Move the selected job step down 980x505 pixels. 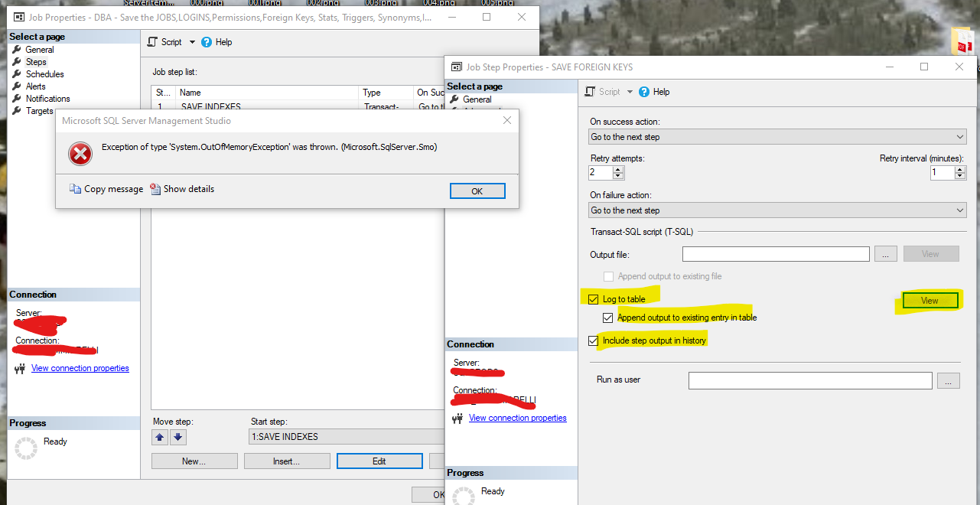point(178,437)
